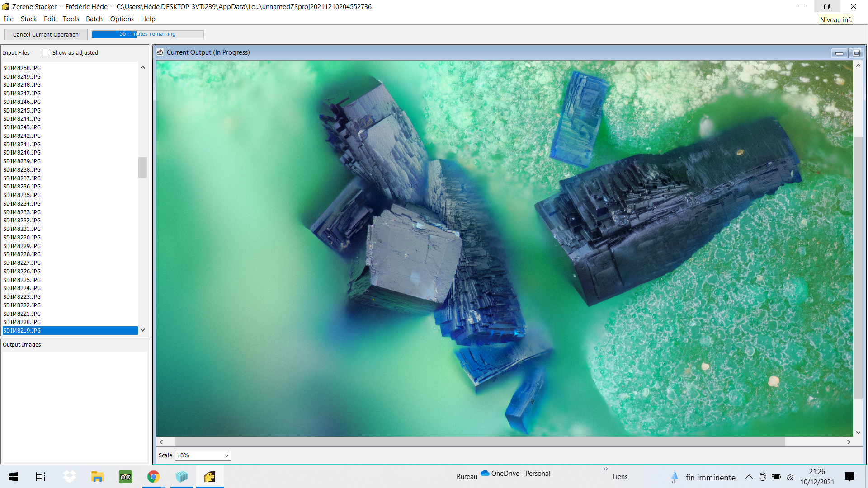Open Google Chrome from the taskbar

click(x=154, y=477)
